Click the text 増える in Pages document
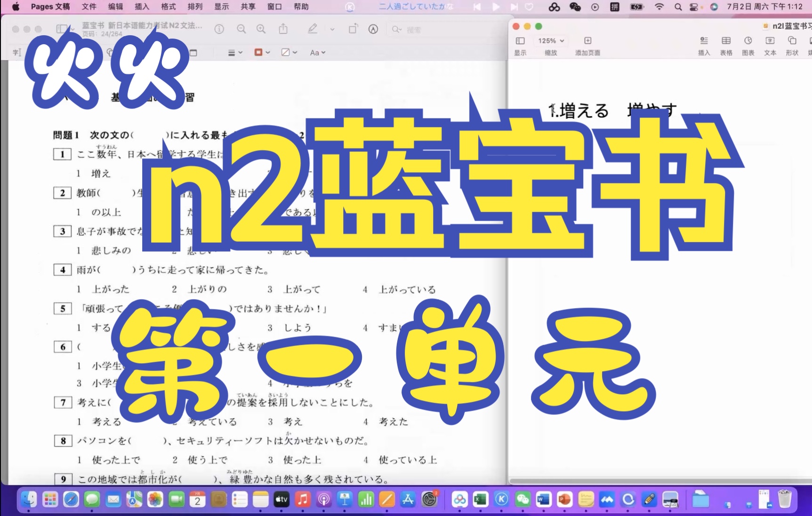Image resolution: width=812 pixels, height=516 pixels. pos(584,111)
